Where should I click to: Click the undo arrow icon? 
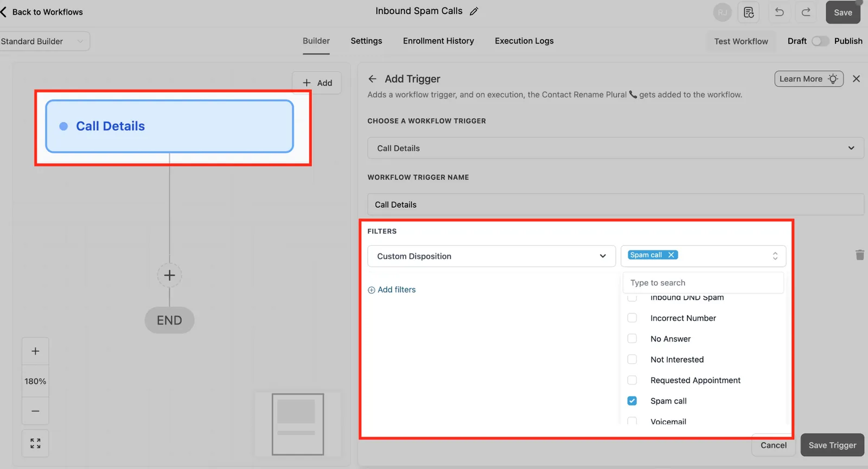click(779, 12)
